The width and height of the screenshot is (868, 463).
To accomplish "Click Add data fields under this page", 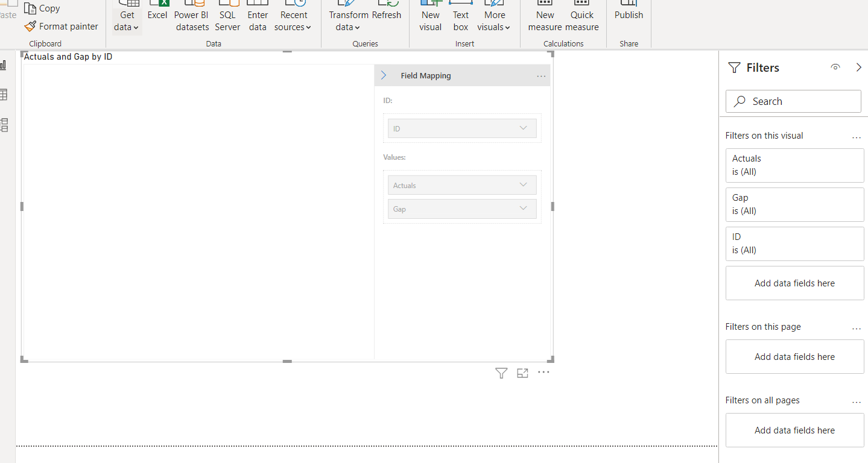I will coord(795,357).
